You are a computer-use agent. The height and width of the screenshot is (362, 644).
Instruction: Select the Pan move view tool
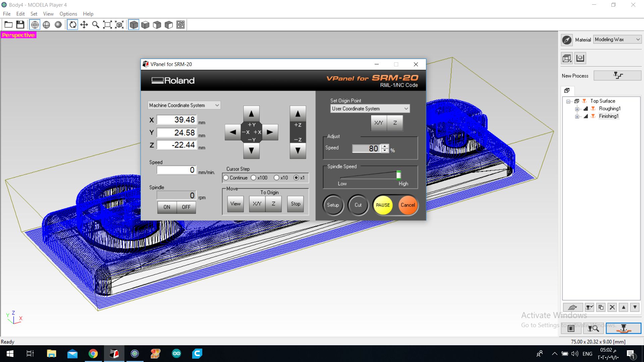(84, 24)
